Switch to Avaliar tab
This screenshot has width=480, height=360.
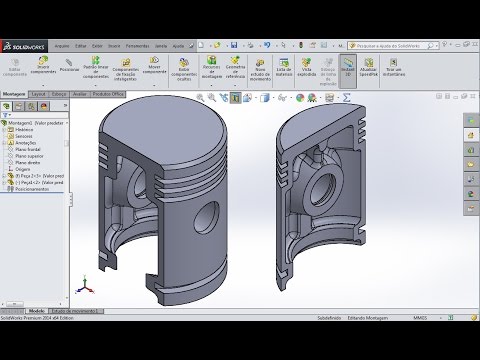click(x=80, y=94)
